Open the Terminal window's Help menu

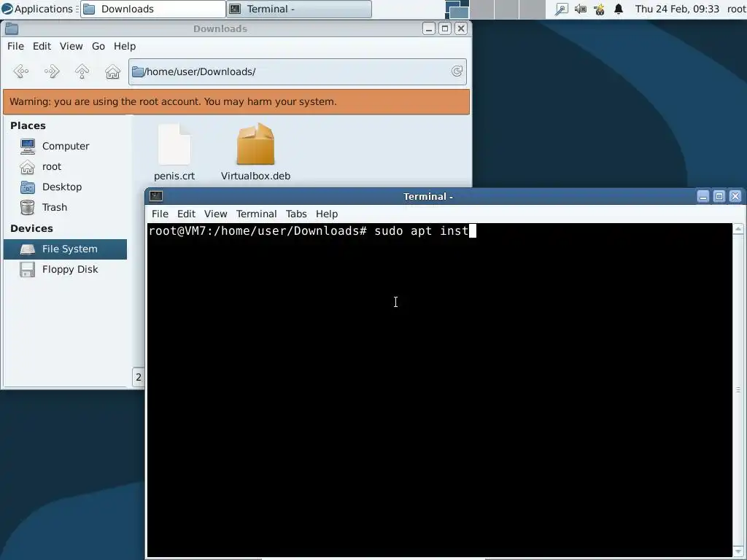tap(326, 214)
